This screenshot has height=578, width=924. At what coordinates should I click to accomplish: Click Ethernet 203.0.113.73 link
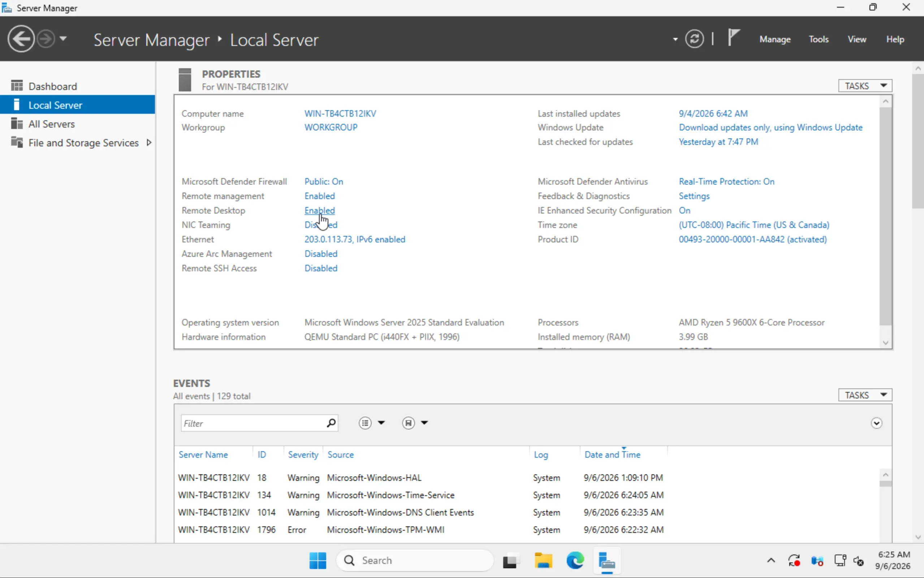click(355, 239)
